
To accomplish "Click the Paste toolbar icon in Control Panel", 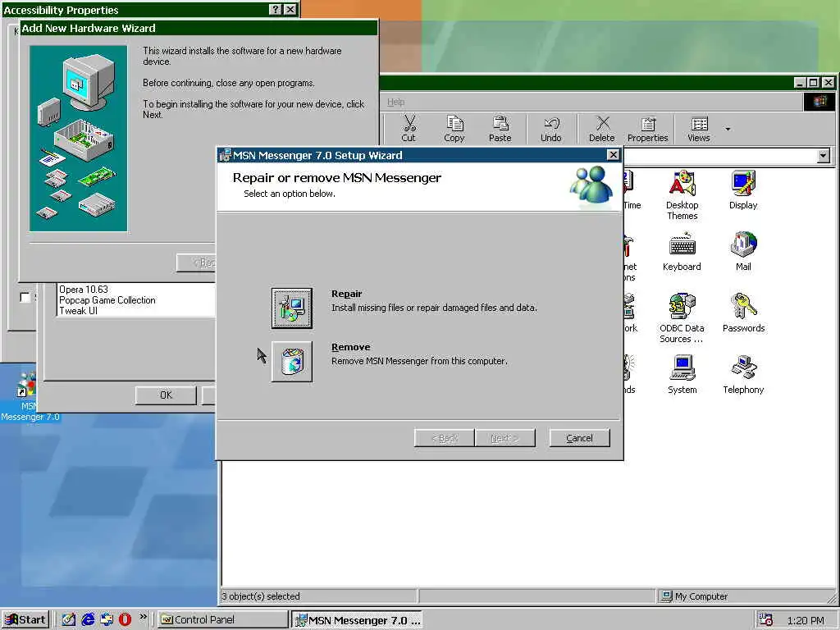I will point(500,129).
